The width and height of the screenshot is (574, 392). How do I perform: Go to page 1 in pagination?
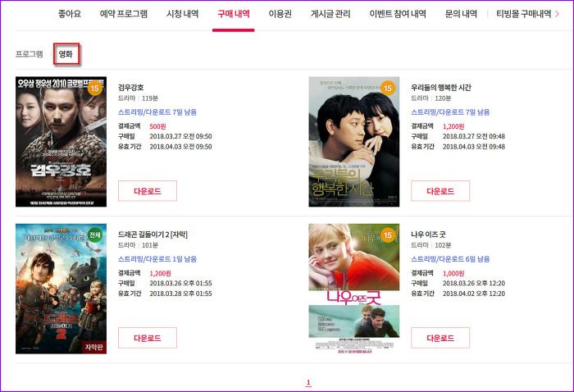(308, 382)
